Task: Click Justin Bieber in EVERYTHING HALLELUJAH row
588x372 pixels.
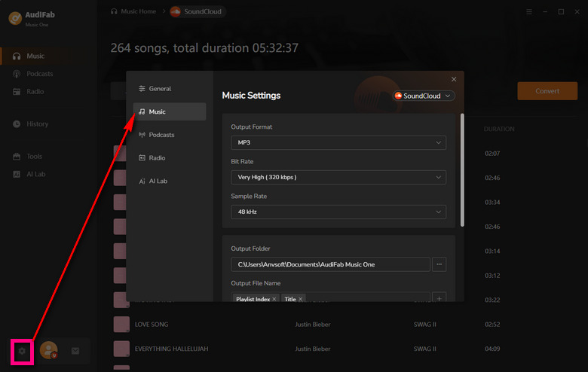Action: pyautogui.click(x=312, y=349)
